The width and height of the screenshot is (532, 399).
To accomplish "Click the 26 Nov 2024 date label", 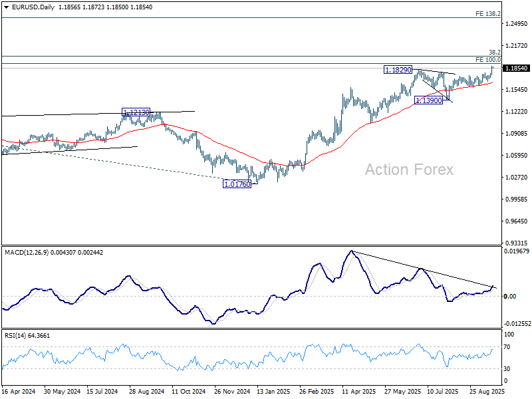I will 232,392.
